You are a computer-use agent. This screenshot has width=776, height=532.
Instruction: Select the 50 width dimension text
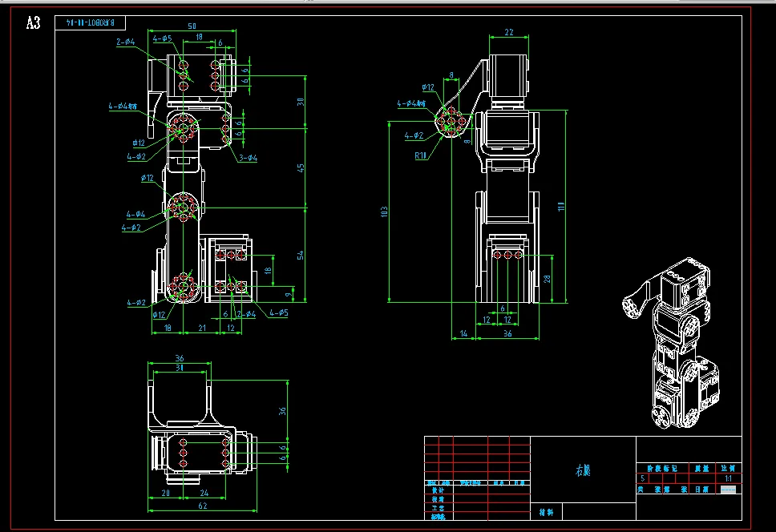(x=192, y=26)
